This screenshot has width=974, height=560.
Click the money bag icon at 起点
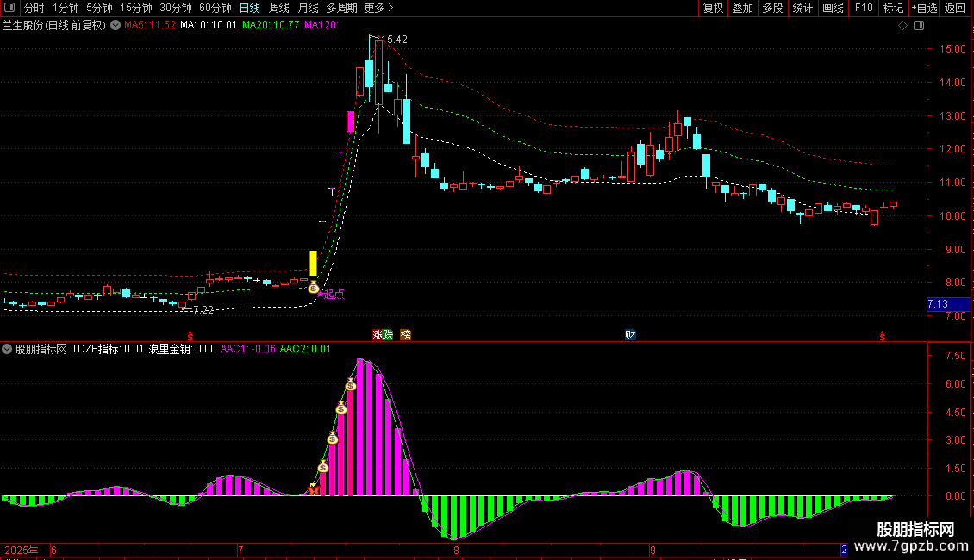(314, 288)
